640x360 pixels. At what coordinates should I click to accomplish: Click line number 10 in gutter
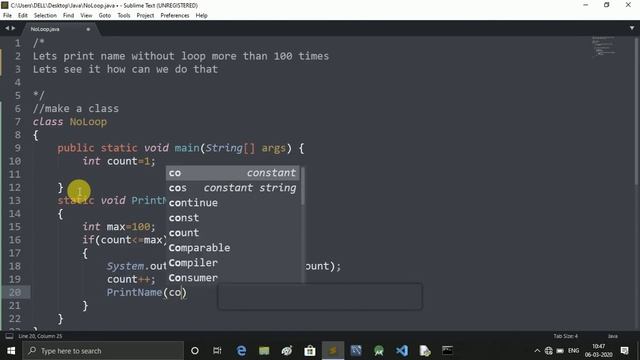point(15,161)
